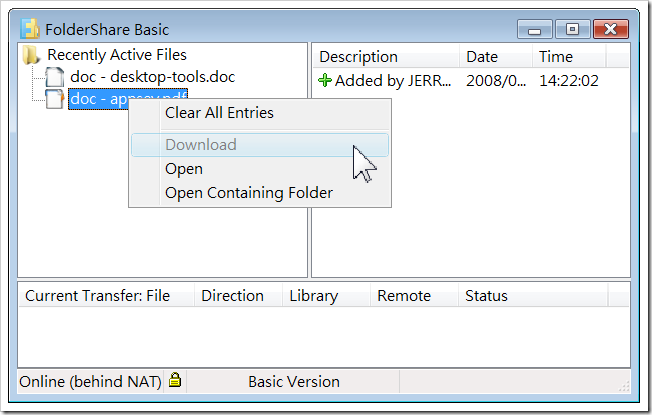Click the '2008/0...' date cell
The height and width of the screenshot is (415, 652).
[x=496, y=81]
